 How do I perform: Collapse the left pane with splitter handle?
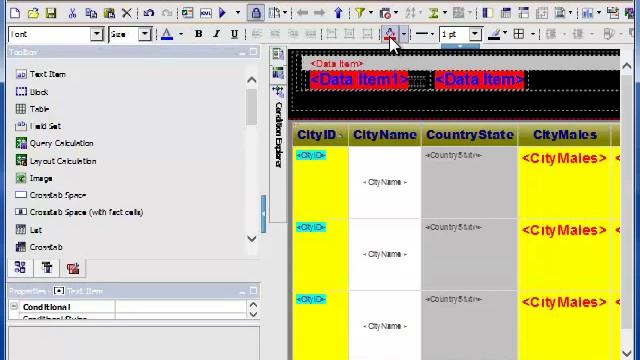point(264,214)
